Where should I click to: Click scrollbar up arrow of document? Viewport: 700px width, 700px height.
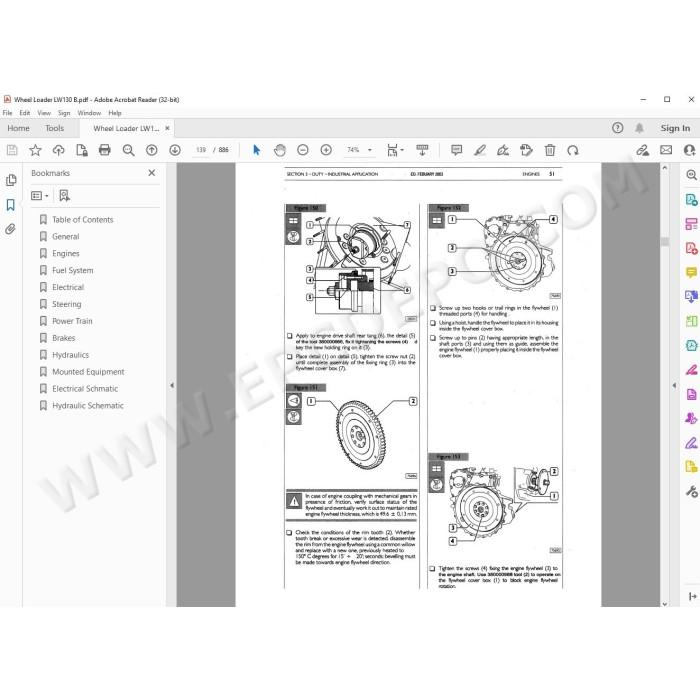[x=665, y=168]
